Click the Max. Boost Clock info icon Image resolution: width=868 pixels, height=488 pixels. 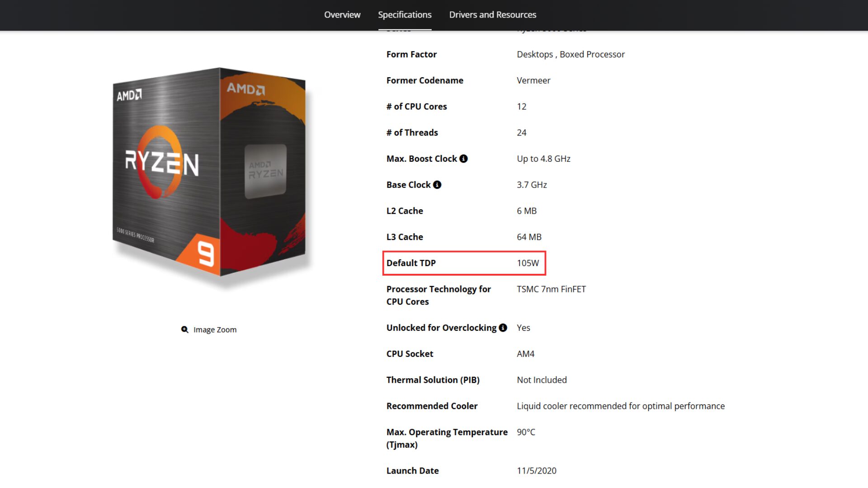463,159
